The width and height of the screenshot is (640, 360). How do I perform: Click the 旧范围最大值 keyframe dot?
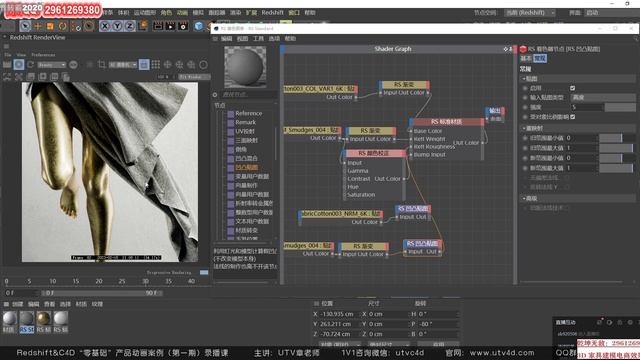(525, 148)
